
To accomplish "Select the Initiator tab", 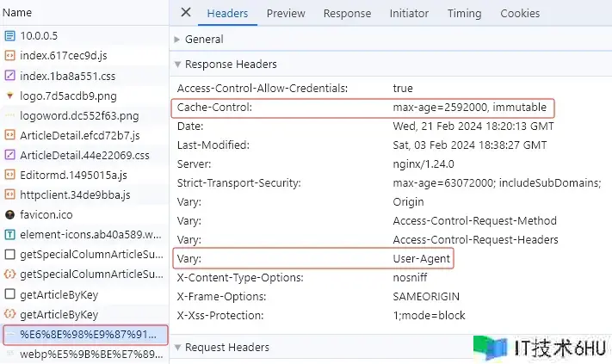I will click(x=408, y=13).
